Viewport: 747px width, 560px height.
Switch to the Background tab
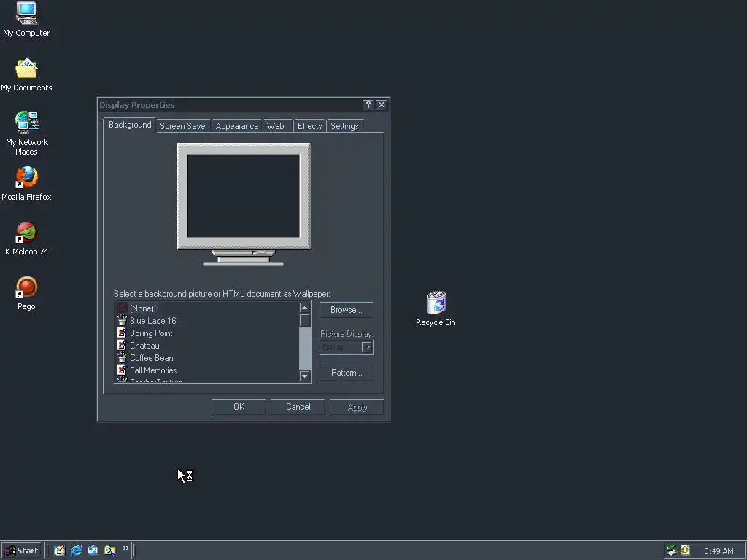[x=130, y=125]
